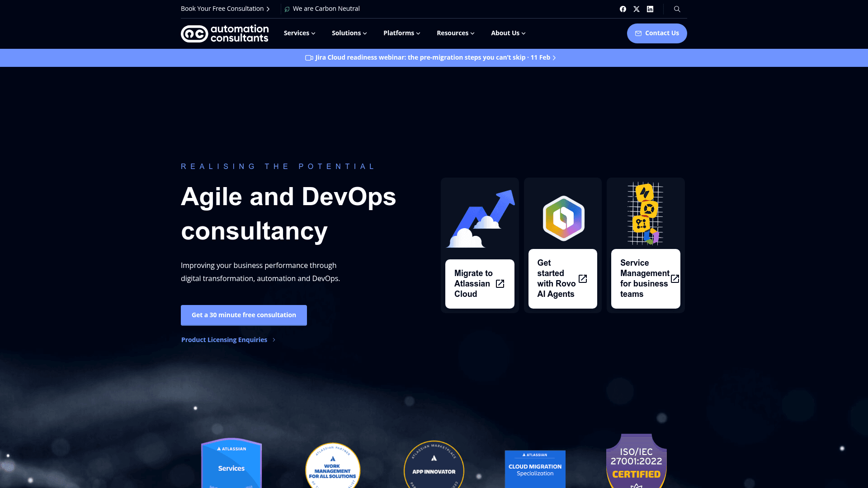Click the video camera icon in the webinar banner
Viewport: 868px width, 488px height.
[308, 57]
